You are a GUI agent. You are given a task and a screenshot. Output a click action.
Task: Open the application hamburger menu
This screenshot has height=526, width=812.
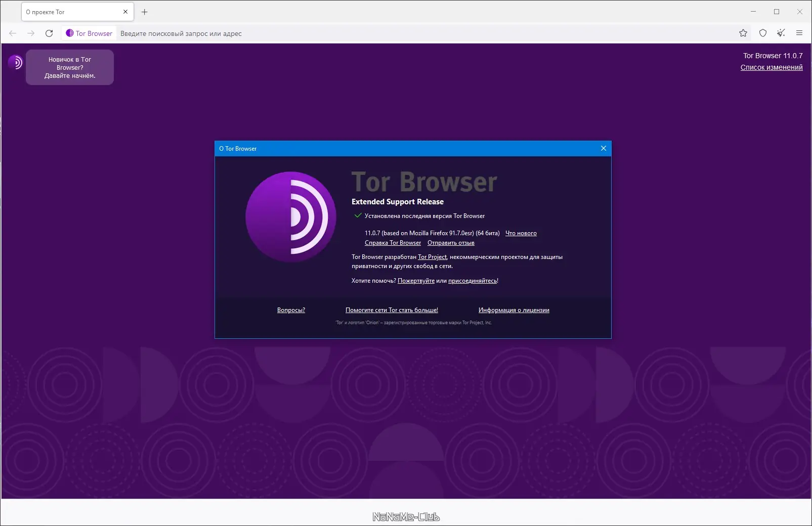799,33
